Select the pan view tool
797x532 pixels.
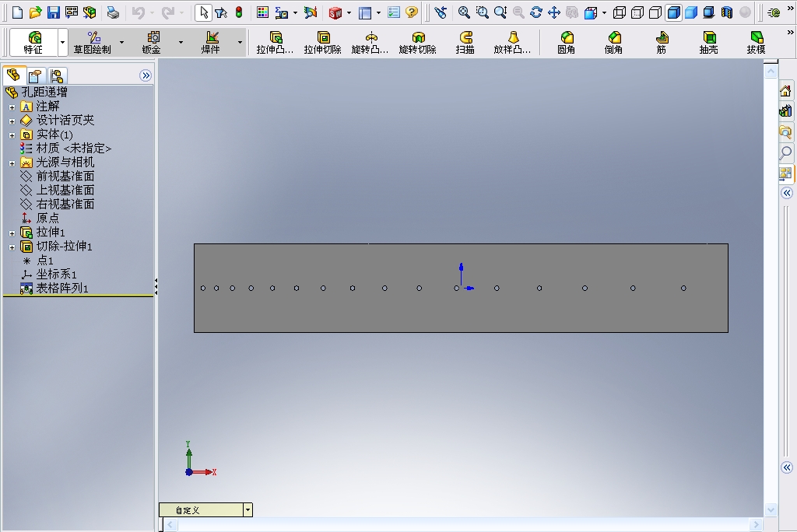tap(554, 12)
